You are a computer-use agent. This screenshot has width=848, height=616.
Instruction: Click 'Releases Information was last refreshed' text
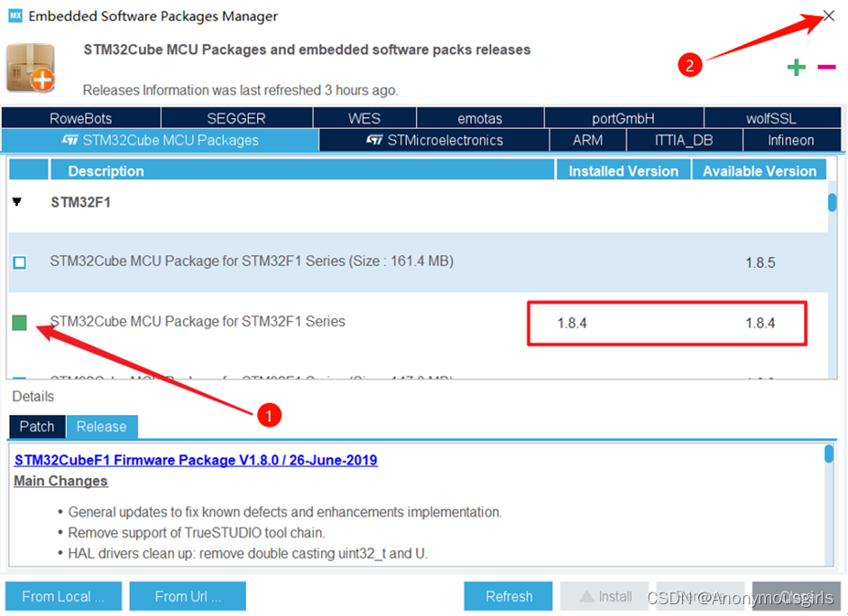click(x=241, y=90)
